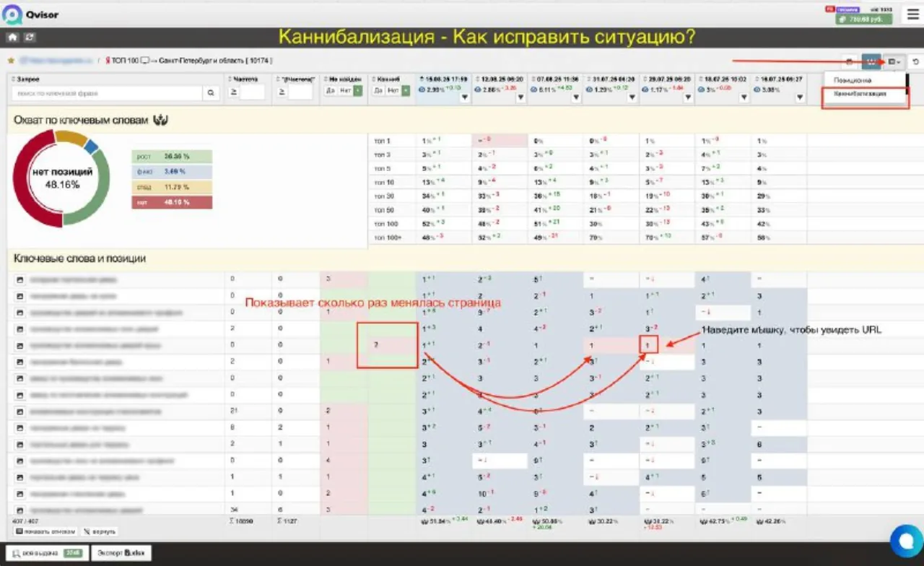Sort by the Канниб column sort icon
Screen dimensions: 924x566
pos(374,79)
